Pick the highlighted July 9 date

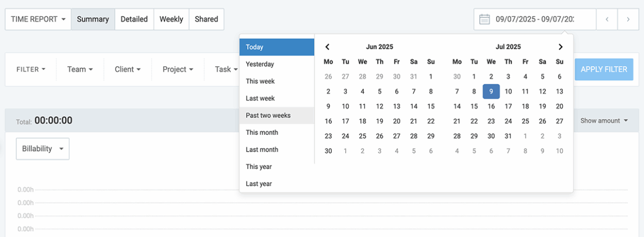491,91
